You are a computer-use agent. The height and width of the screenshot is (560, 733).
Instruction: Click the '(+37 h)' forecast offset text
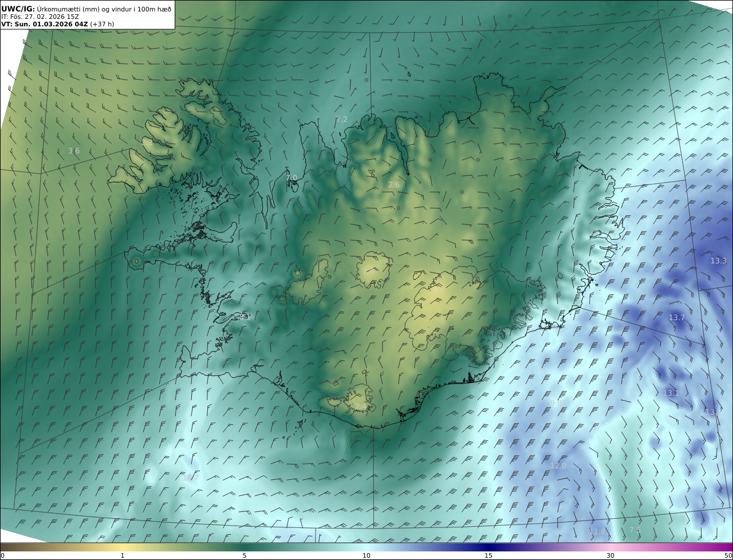click(x=102, y=24)
